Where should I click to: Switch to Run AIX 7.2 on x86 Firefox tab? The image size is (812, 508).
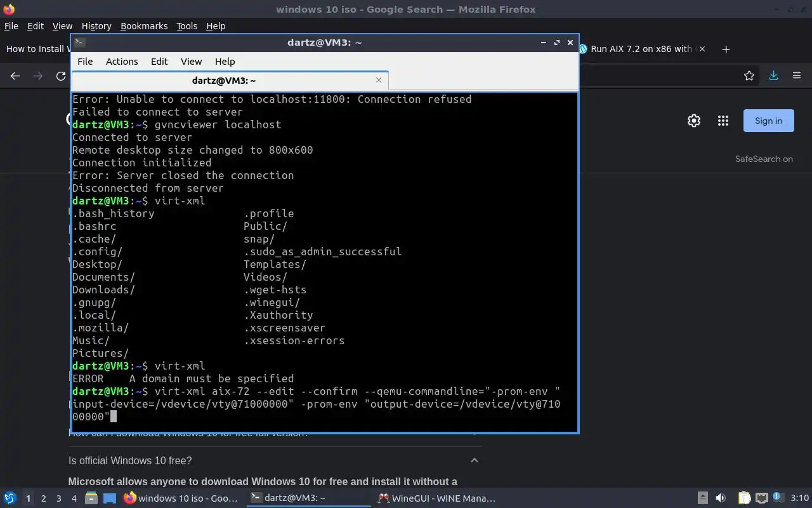(x=641, y=49)
